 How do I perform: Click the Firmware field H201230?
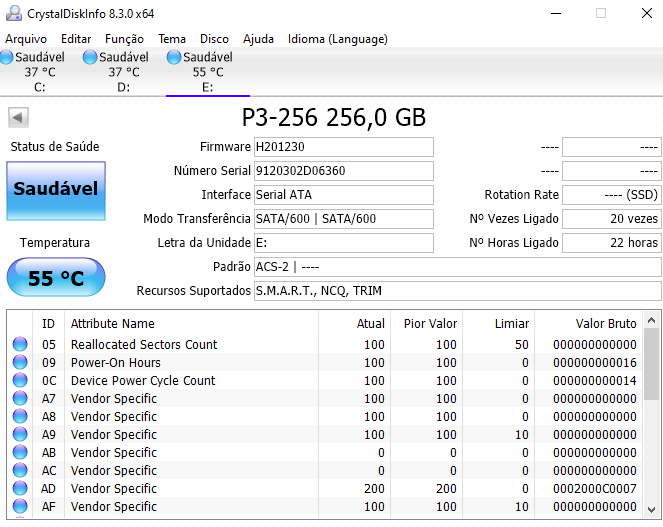pos(344,147)
